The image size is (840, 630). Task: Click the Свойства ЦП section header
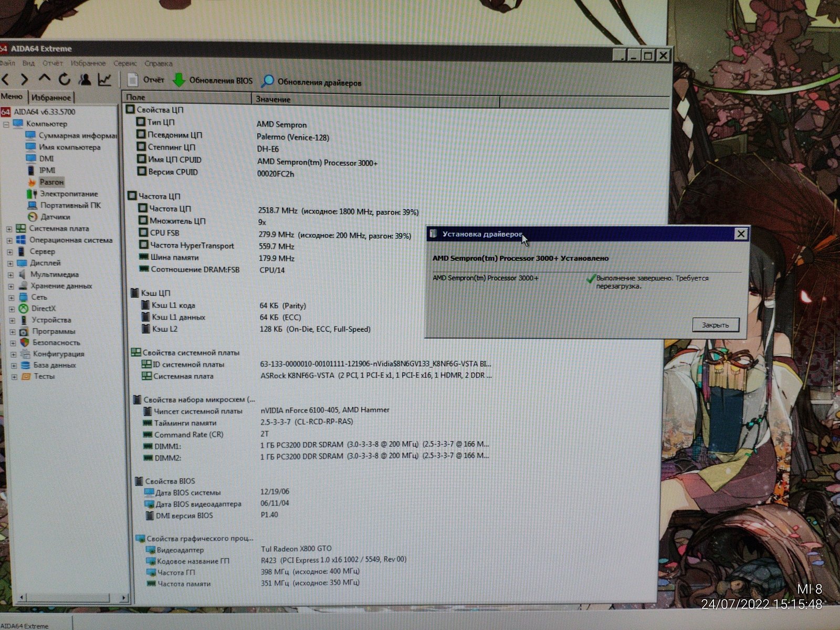[x=155, y=110]
